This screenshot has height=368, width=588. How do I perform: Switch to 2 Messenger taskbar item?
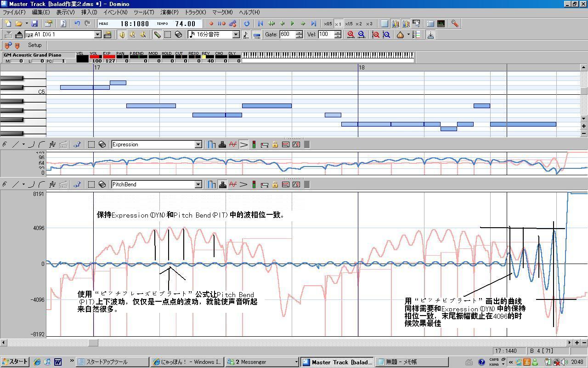coord(262,362)
